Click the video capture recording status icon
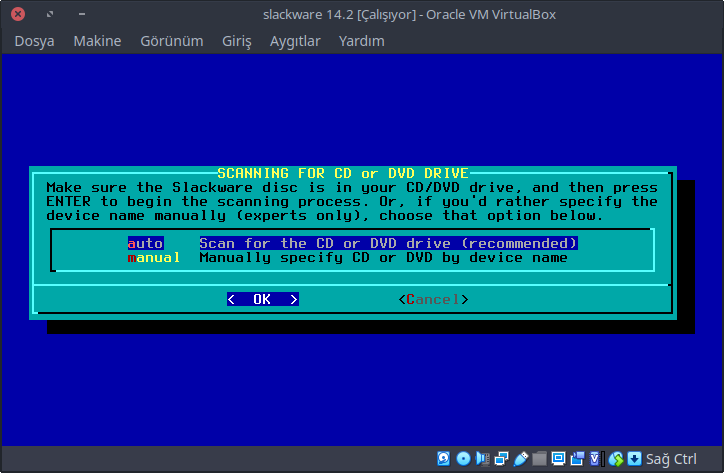 coord(577,459)
